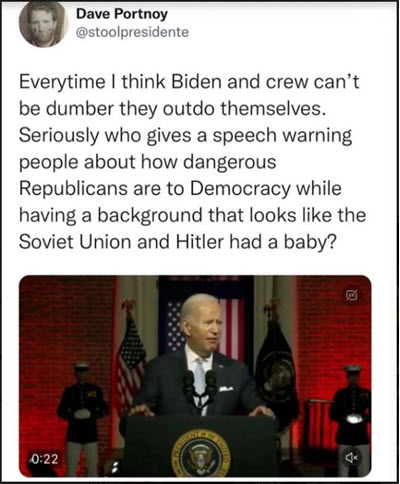Click the word "Republicans" in the tweet text
This screenshot has height=484, width=400.
(73, 189)
